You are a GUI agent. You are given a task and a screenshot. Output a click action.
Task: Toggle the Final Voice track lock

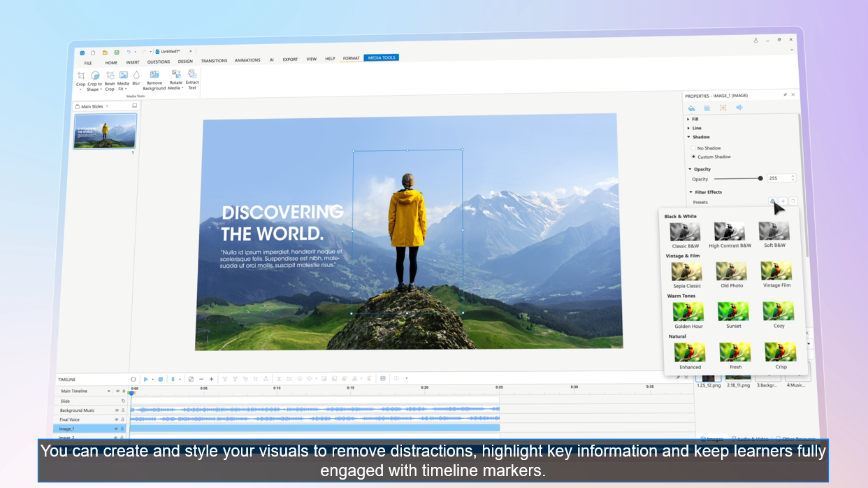123,419
